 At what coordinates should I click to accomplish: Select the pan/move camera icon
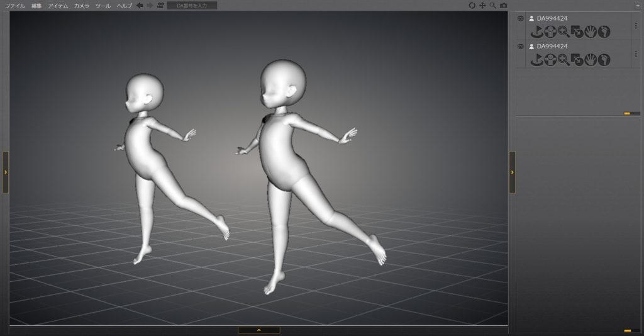pyautogui.click(x=482, y=5)
